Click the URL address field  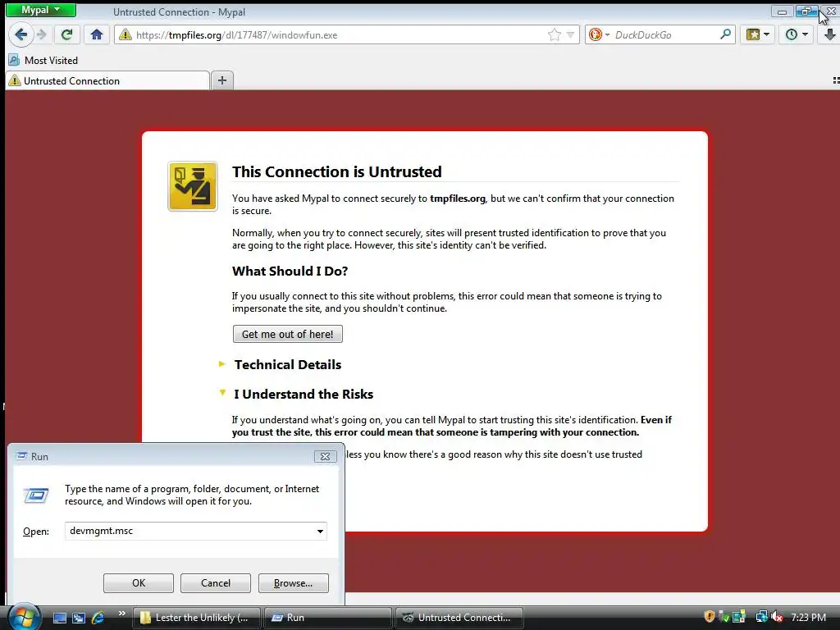tap(337, 34)
